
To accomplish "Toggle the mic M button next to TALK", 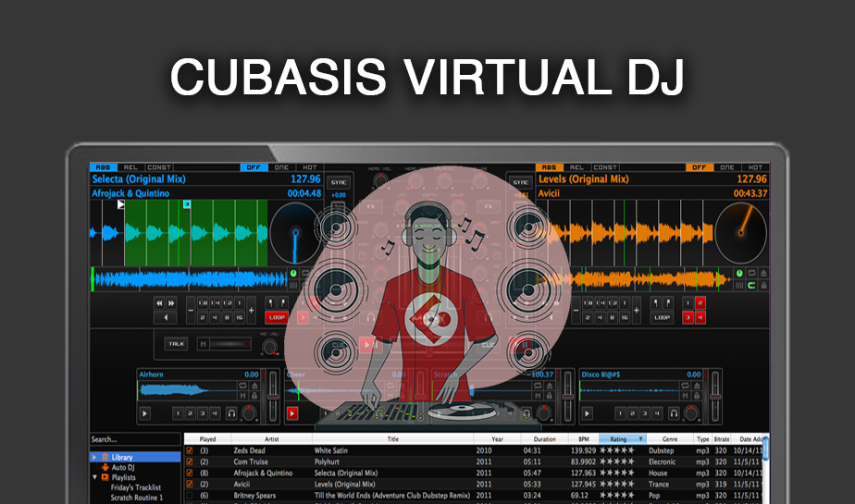I will tap(204, 344).
